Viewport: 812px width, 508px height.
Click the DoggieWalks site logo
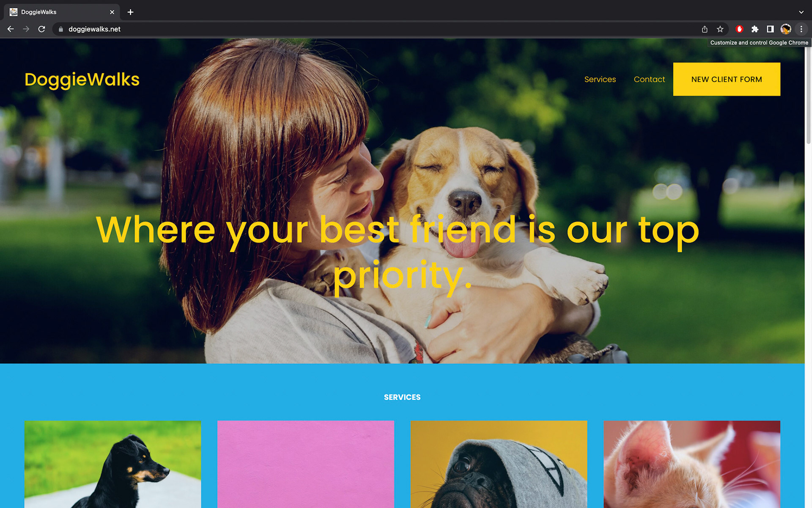[x=82, y=80]
